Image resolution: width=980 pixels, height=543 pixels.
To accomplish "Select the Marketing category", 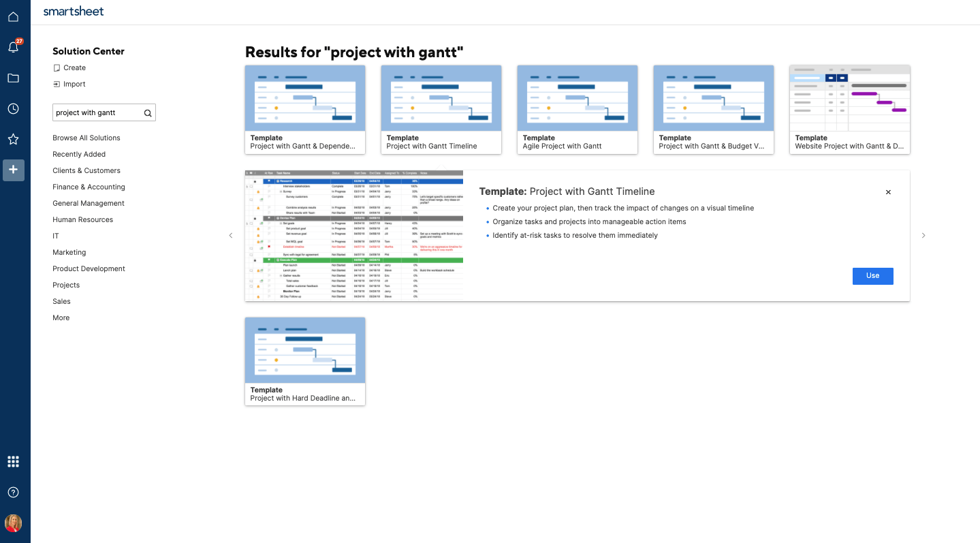I will pos(69,252).
